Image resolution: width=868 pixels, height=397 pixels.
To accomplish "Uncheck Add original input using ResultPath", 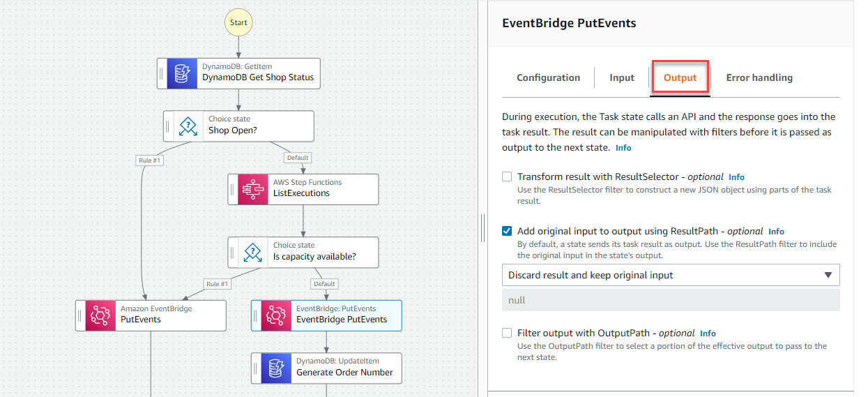I will pos(507,231).
